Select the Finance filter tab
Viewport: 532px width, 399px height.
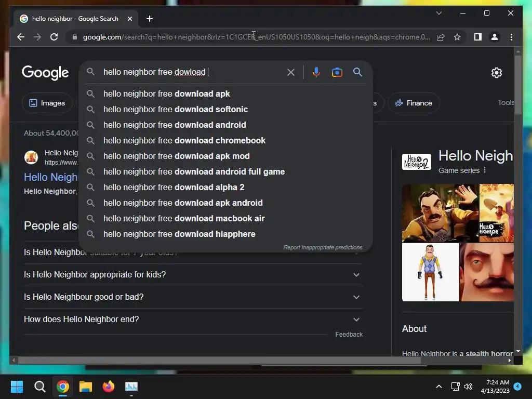tap(414, 103)
